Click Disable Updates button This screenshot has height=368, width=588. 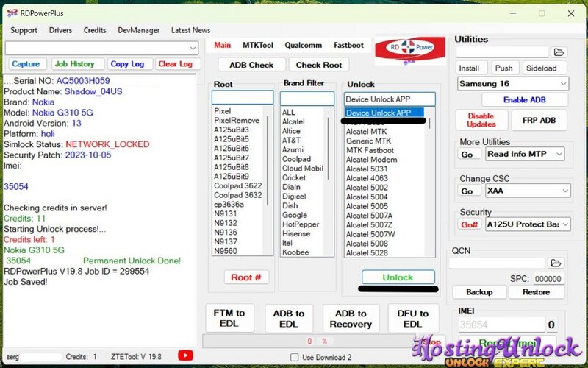point(481,120)
